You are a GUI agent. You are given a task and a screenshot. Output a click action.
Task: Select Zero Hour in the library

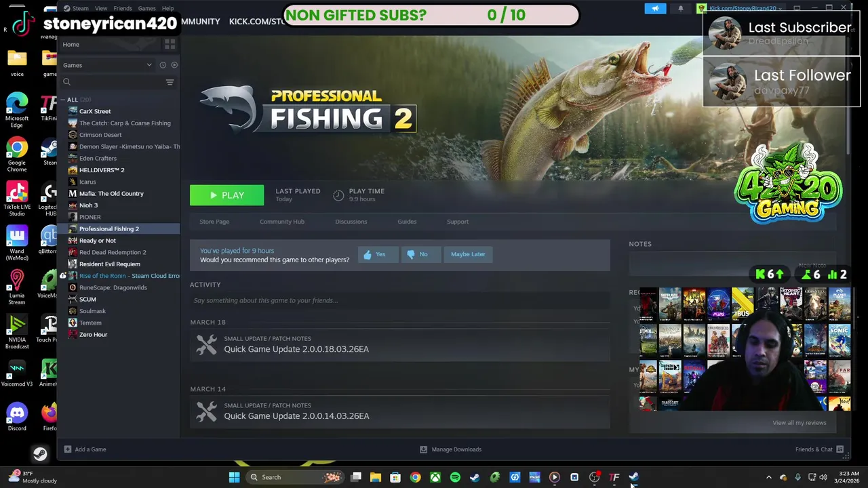(93, 335)
